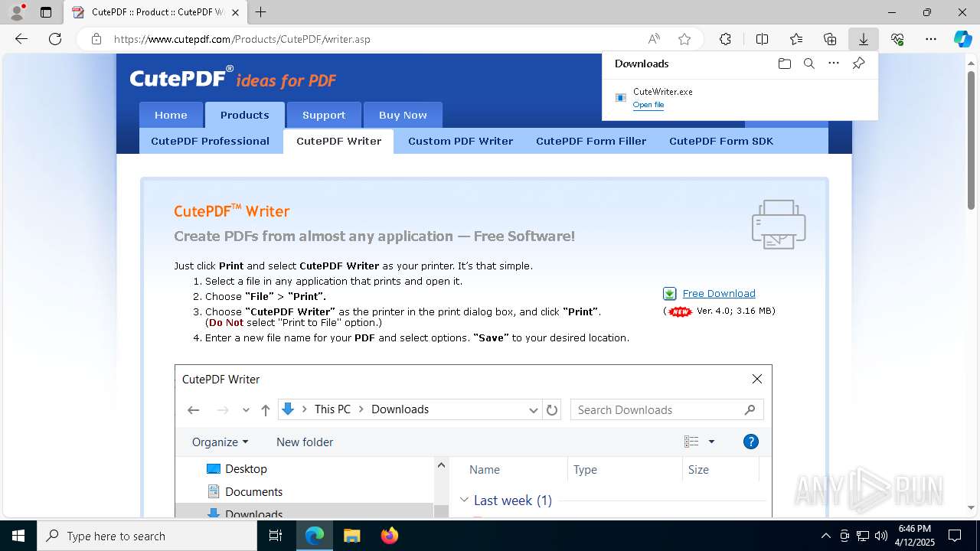Search downloads with the magnifier icon
This screenshot has height=551, width=980.
[809, 64]
